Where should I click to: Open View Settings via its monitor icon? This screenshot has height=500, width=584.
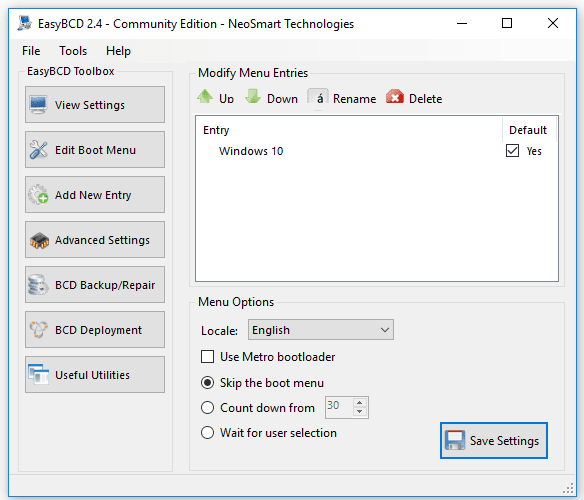[38, 105]
